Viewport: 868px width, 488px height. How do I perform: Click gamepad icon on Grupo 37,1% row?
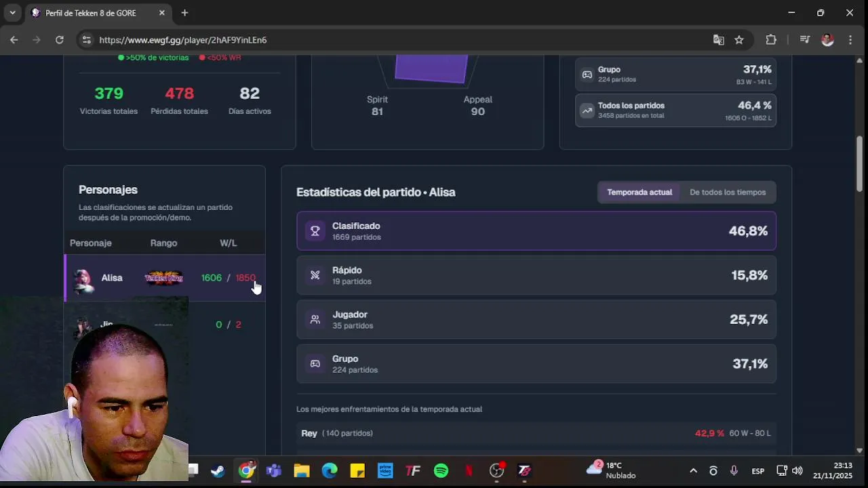(315, 364)
